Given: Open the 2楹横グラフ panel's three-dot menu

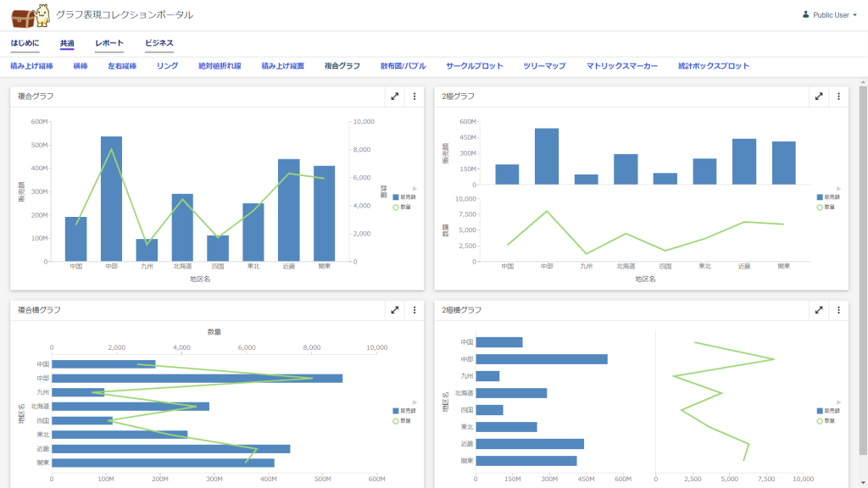Looking at the screenshot, I should [838, 310].
